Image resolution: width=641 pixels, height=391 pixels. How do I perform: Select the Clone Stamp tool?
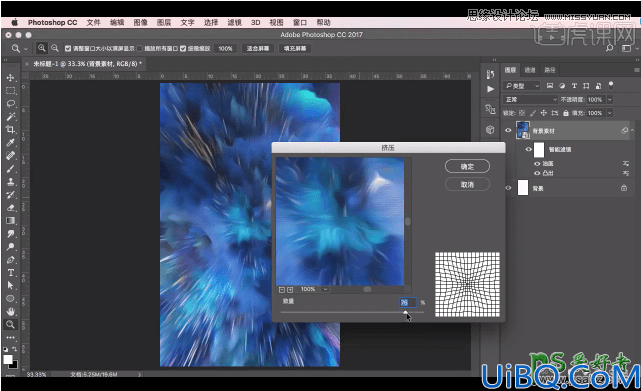[x=11, y=182]
